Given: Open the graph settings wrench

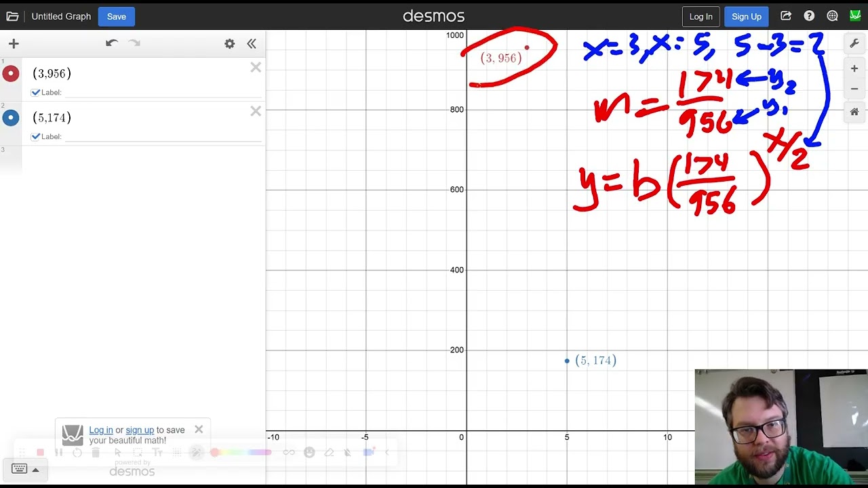Looking at the screenshot, I should pos(854,43).
